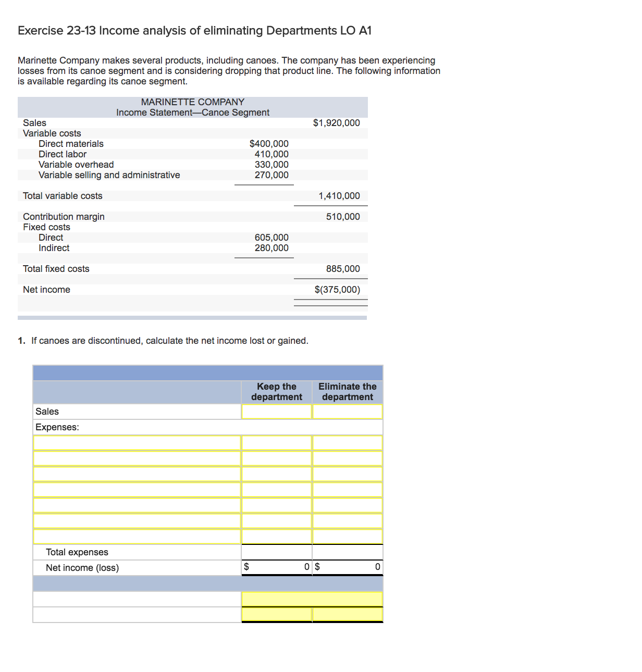
Task: Select third expense row's Eliminate the department cell
Action: tap(348, 474)
